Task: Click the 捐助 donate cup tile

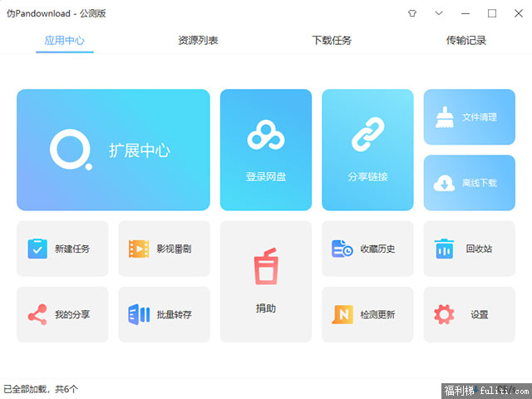Action: point(265,281)
